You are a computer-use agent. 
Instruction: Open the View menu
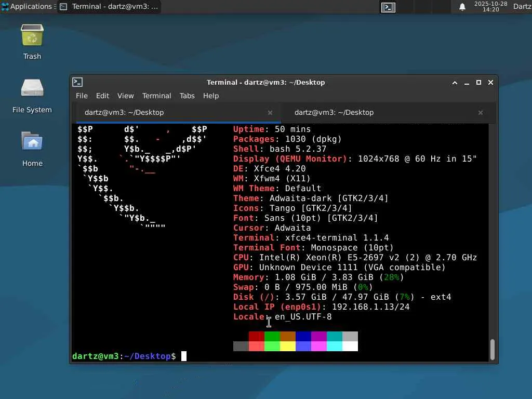click(x=126, y=96)
